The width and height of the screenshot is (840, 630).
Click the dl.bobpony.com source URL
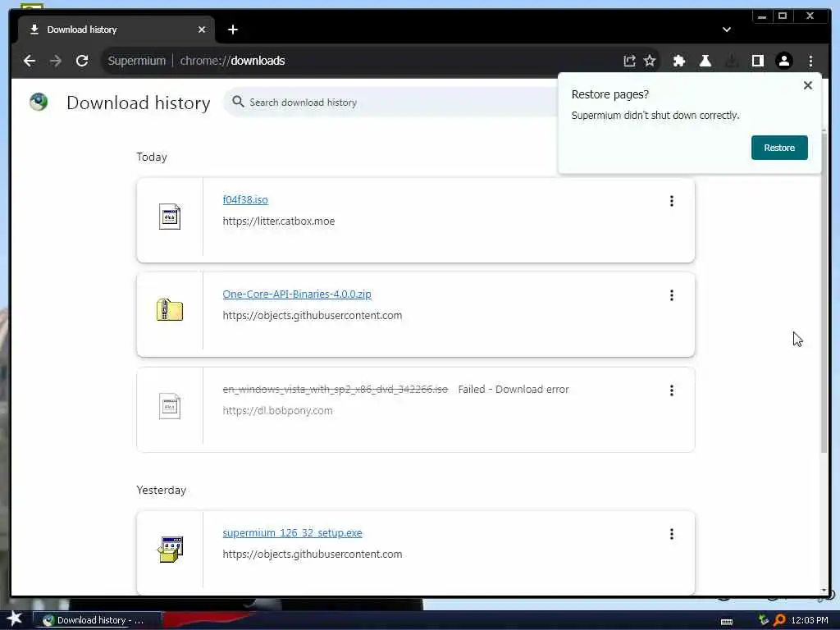[x=277, y=410]
